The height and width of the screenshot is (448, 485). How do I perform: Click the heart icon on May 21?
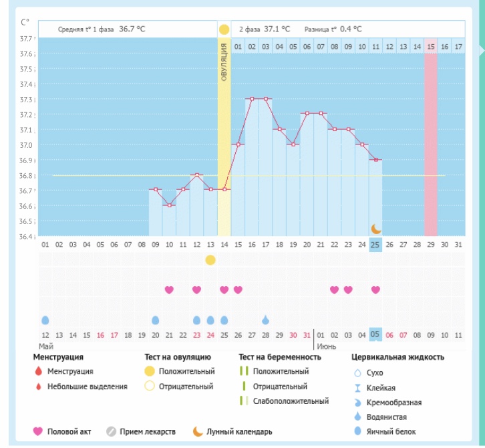(x=169, y=290)
